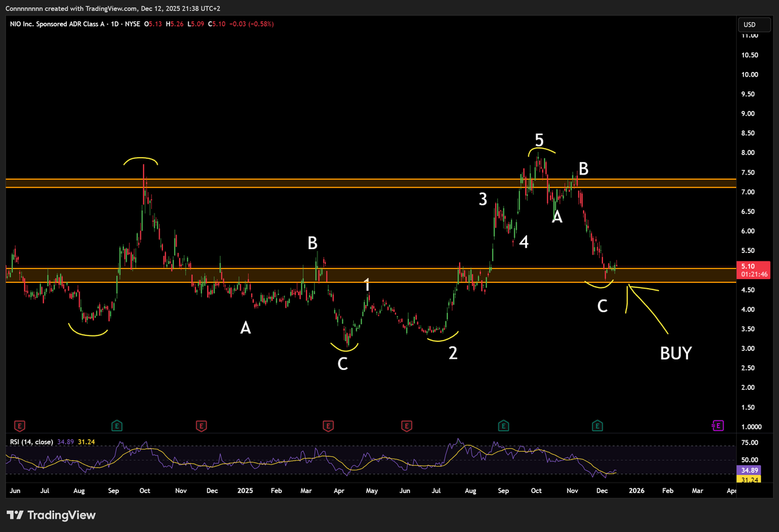This screenshot has height=532, width=779.
Task: Click the 6.50 price axis label
Action: coord(748,212)
